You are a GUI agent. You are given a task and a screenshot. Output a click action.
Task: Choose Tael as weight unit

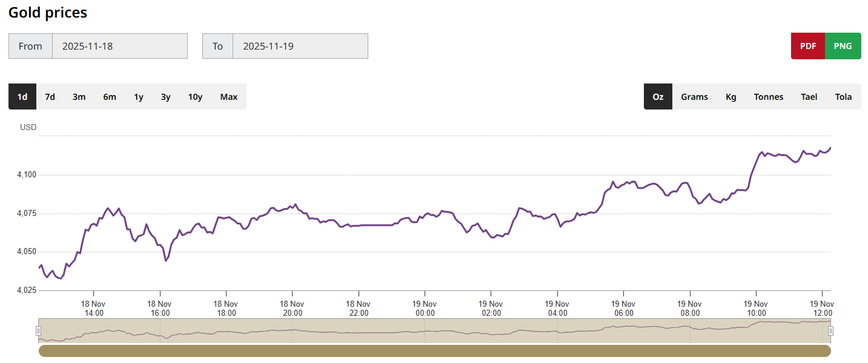(x=809, y=97)
